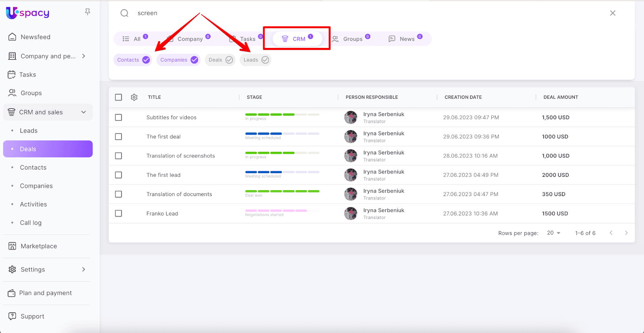This screenshot has height=333, width=644.
Task: Click the search magnifier icon
Action: [x=125, y=13]
